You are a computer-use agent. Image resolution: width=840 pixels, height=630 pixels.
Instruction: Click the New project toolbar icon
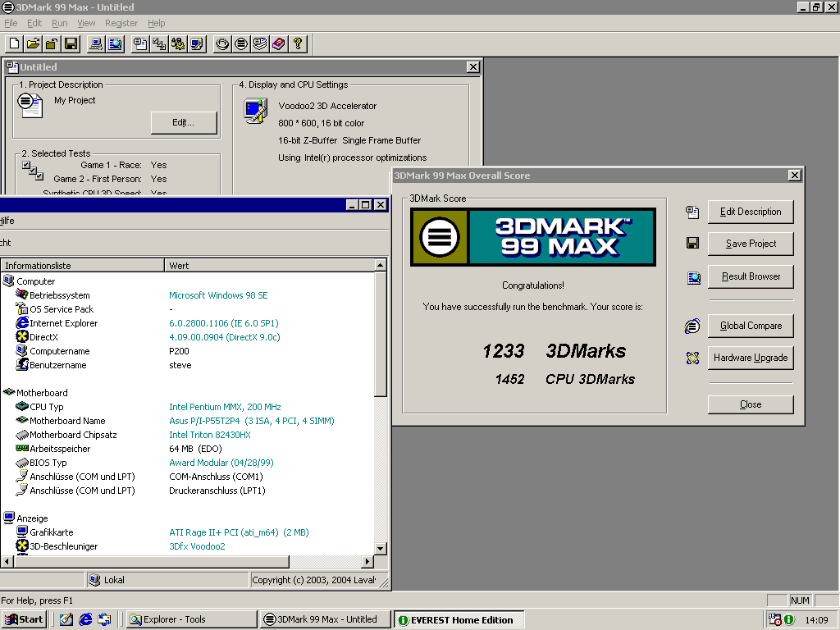(x=15, y=44)
